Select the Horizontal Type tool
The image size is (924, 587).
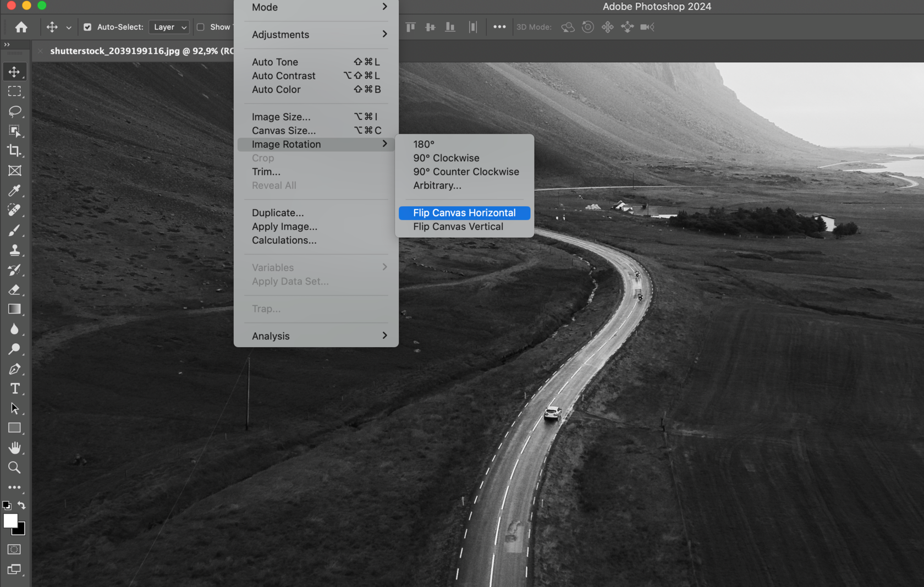pos(14,388)
